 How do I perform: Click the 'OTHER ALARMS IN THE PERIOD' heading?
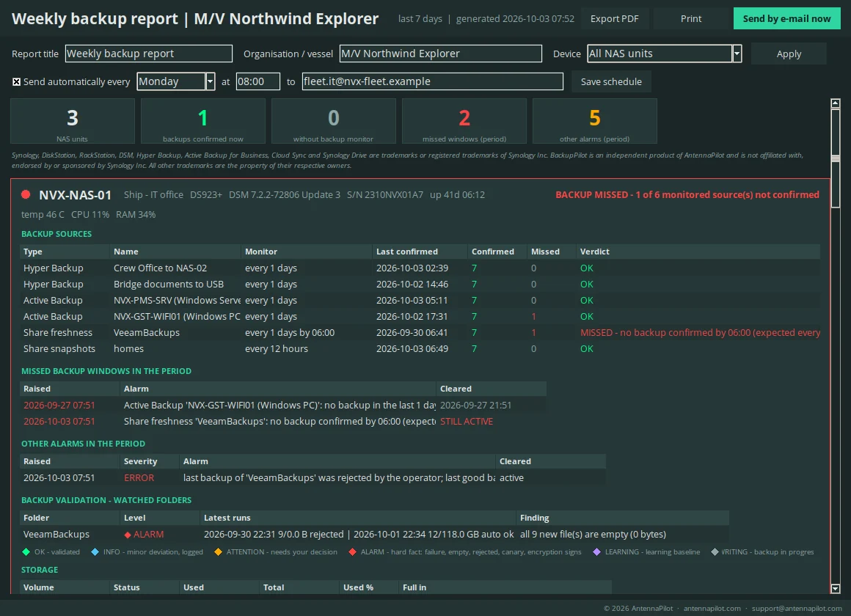pyautogui.click(x=83, y=444)
